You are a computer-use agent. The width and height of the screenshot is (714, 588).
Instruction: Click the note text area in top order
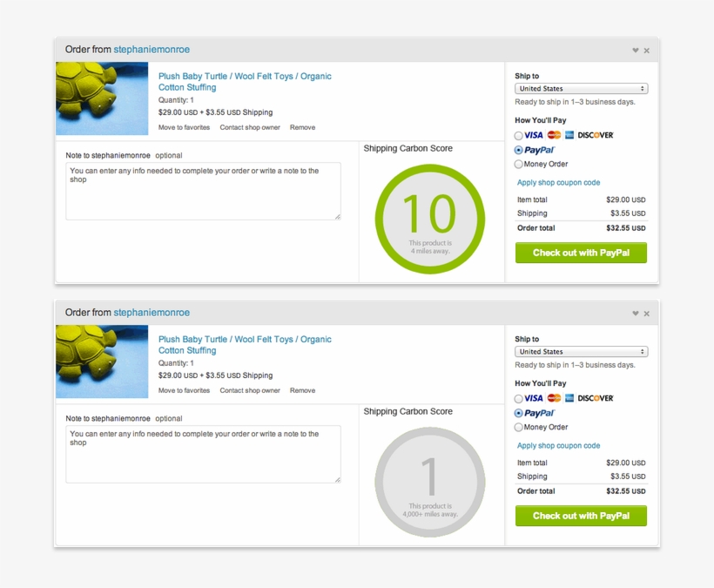coord(203,192)
